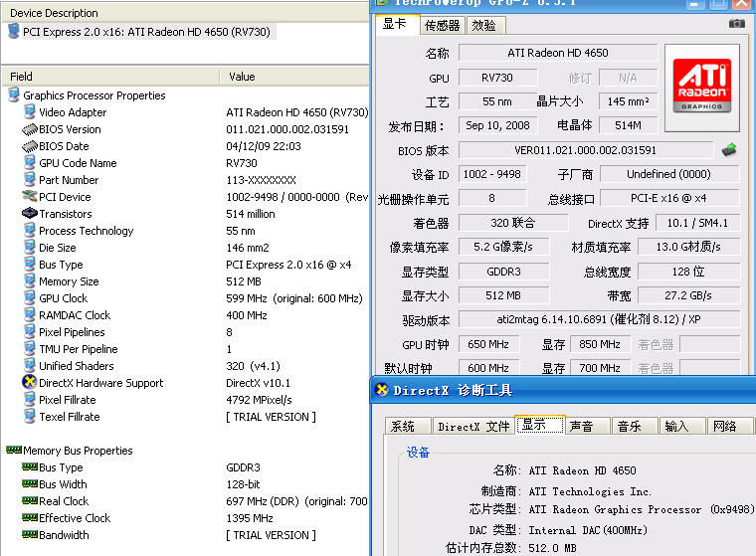Screen dimensions: 756x556
Task: Select the value 113-XXXXXXXX
Action: coord(261,180)
